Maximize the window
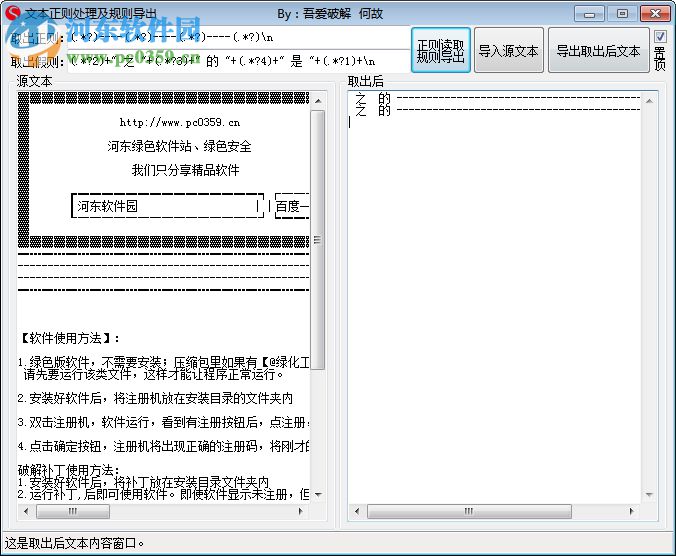 [x=622, y=14]
